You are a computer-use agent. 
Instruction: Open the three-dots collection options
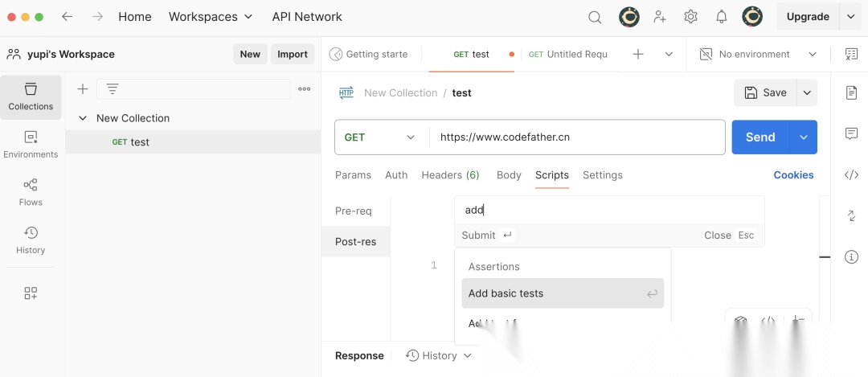point(304,88)
